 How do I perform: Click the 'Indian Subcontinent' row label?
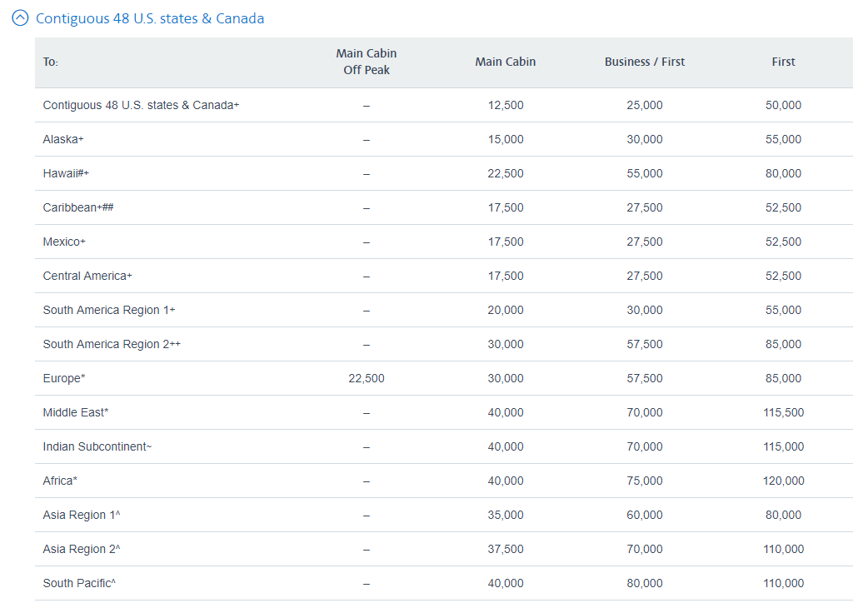pos(97,446)
